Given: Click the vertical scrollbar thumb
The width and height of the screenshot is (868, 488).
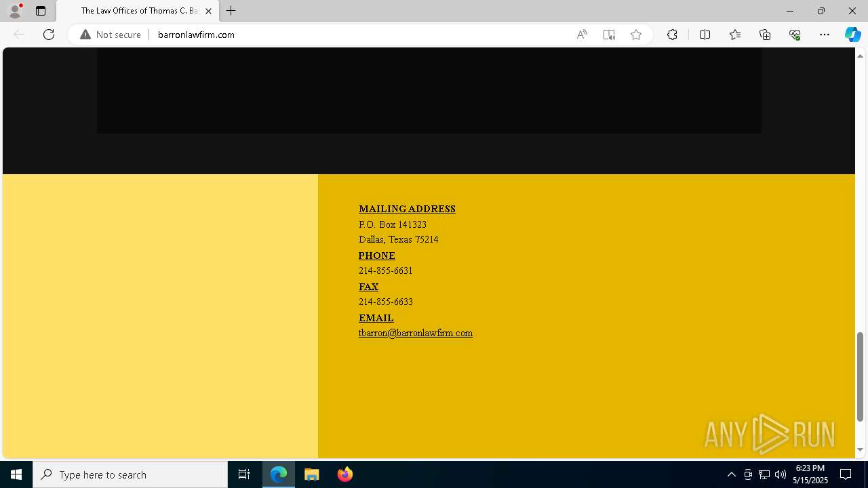Looking at the screenshot, I should pos(861,377).
